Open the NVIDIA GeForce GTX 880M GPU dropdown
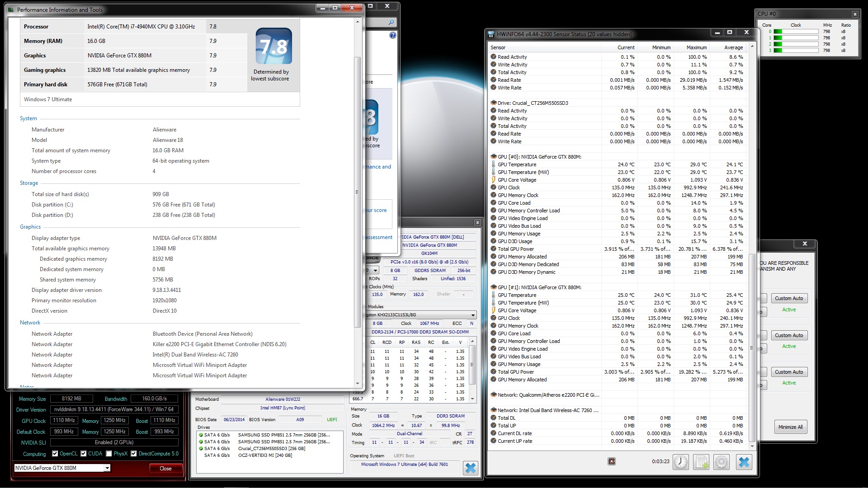The height and width of the screenshot is (488, 868). pos(107,468)
